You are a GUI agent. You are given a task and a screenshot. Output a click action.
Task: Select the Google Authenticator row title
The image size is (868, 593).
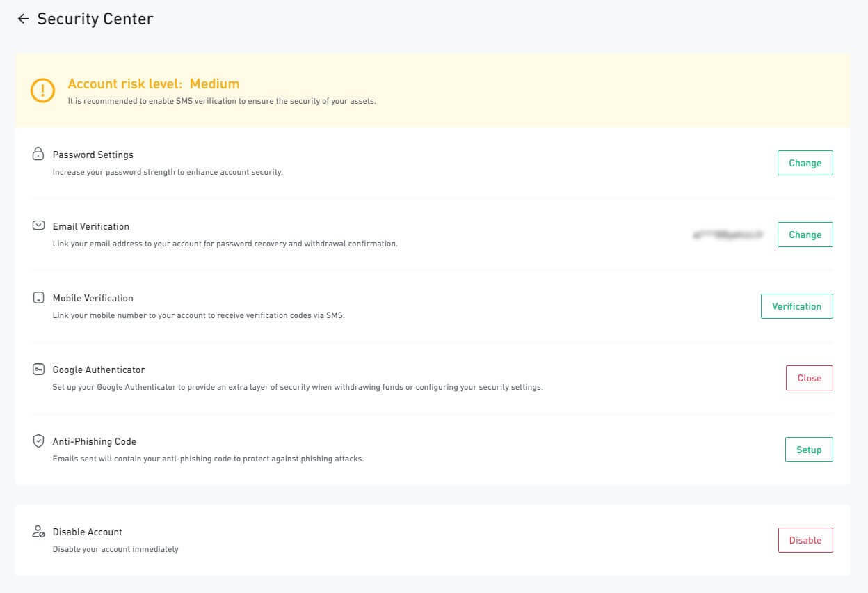[x=99, y=370]
